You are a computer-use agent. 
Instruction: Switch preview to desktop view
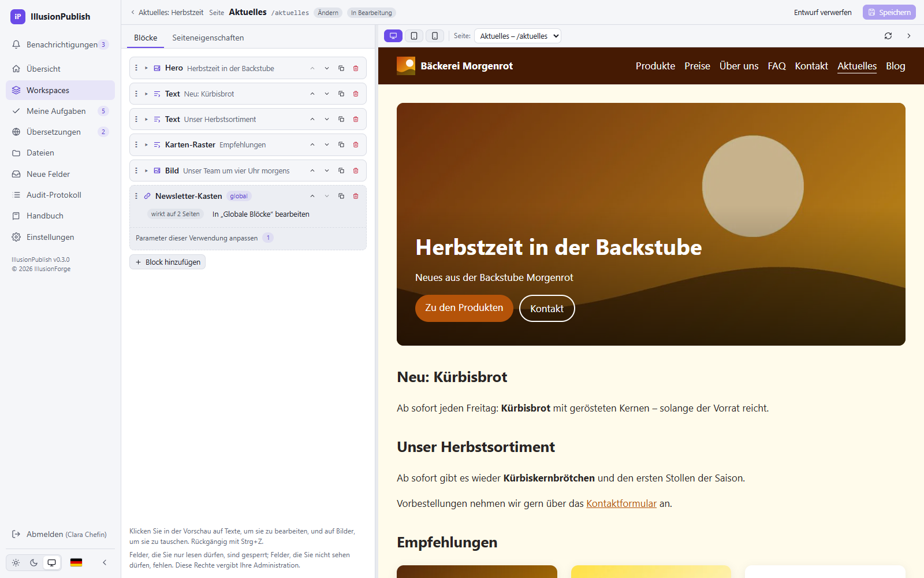(x=393, y=36)
